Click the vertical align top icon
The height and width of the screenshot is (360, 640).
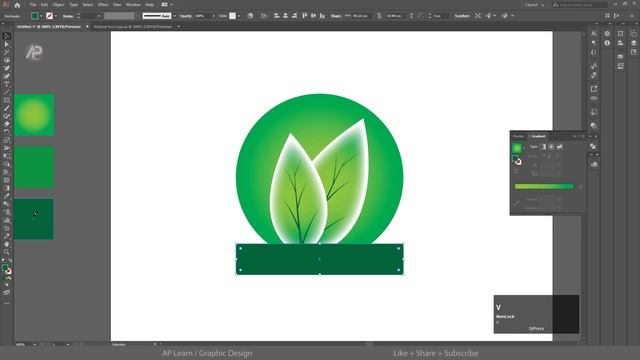point(304,16)
